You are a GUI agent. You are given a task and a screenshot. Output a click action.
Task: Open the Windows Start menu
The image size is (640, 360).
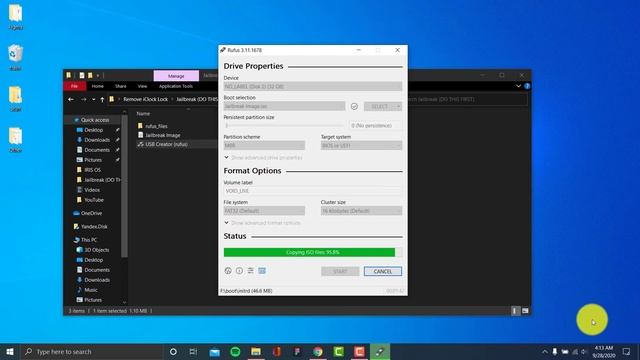[10, 351]
